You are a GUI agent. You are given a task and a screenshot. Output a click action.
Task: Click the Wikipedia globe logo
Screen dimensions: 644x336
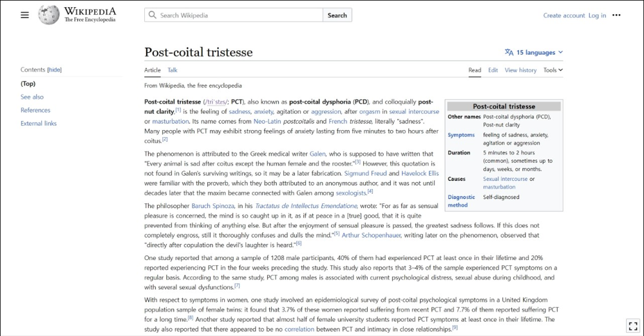tap(49, 15)
